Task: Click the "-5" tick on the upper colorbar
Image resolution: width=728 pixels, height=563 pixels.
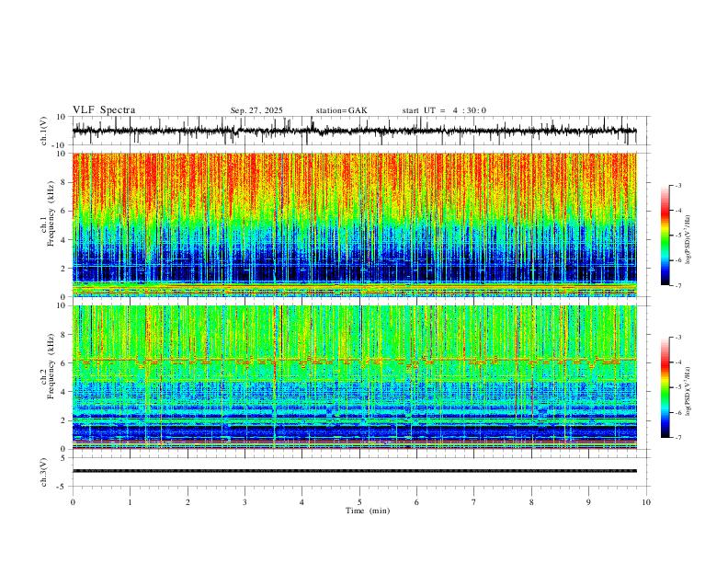Action: 677,236
